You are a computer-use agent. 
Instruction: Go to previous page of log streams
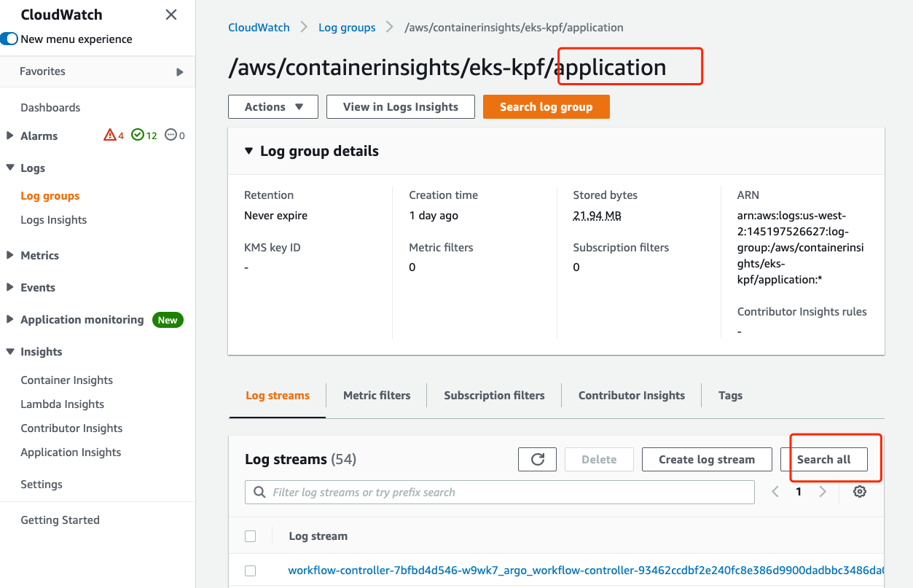[775, 492]
